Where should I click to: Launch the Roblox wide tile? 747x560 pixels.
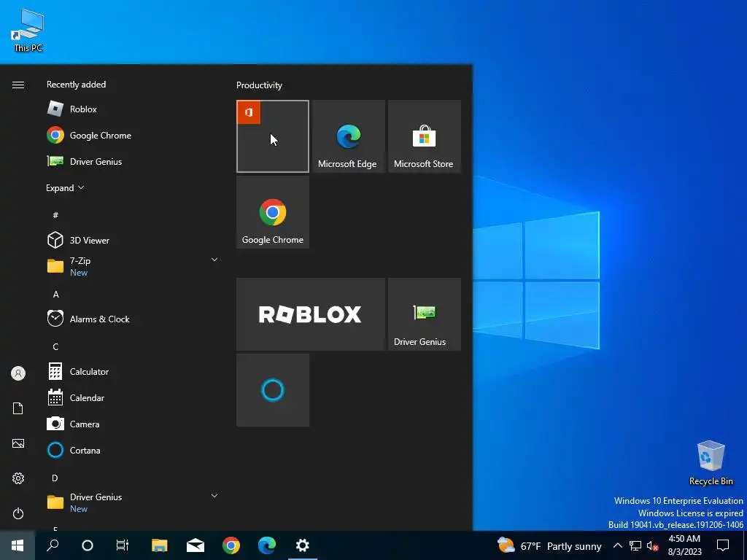[x=311, y=314]
